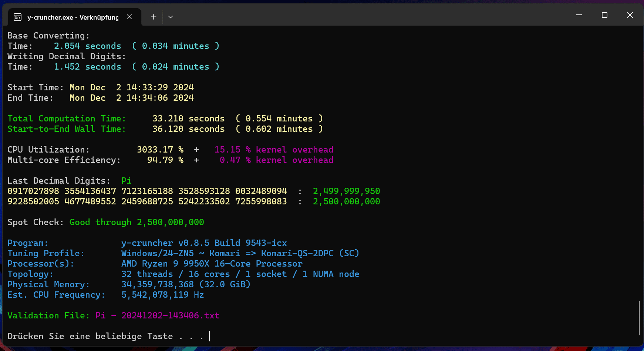Click the CPU Utilization '3033.17 %' value

tap(160, 150)
